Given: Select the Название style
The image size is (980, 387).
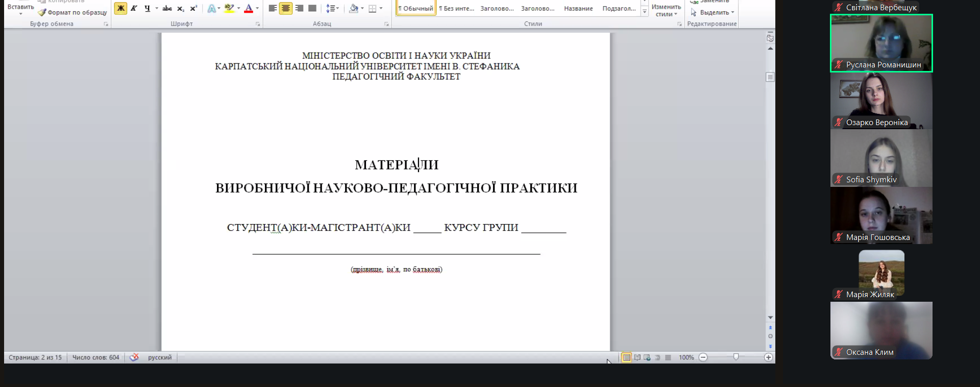Looking at the screenshot, I should coord(578,8).
